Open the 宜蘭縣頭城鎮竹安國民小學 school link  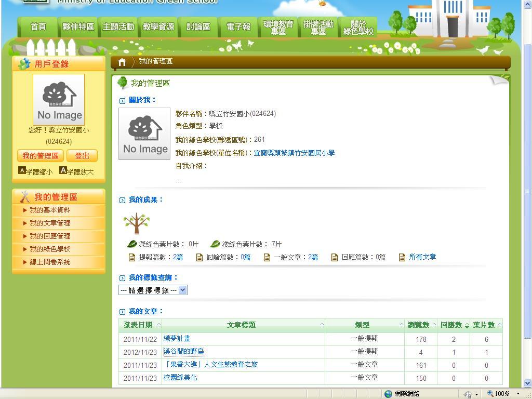pyautogui.click(x=294, y=153)
